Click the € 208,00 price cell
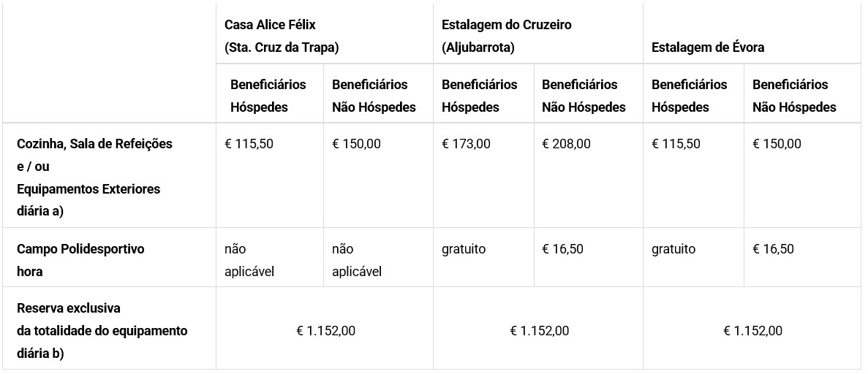 tap(566, 145)
